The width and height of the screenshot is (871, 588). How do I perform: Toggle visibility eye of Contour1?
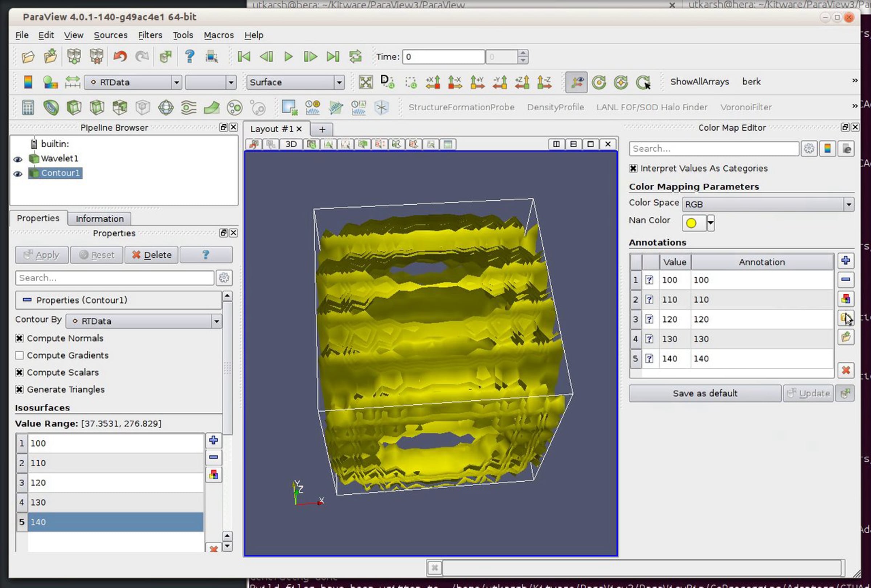(18, 174)
